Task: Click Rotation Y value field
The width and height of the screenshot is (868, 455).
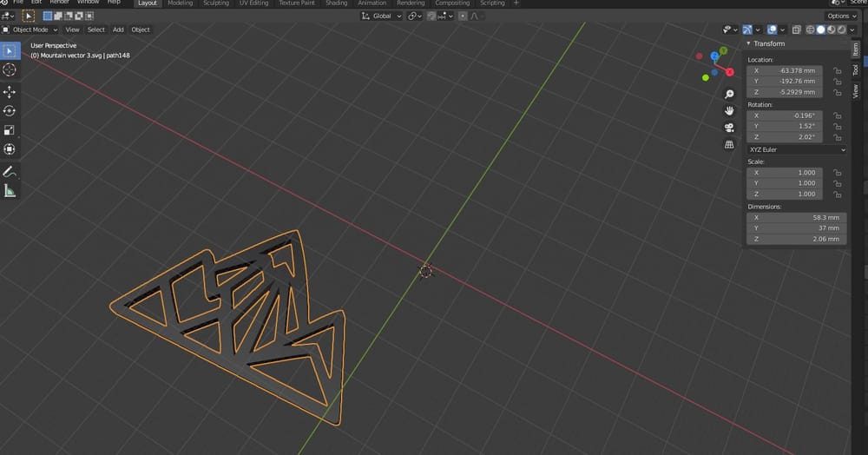Action: [x=785, y=126]
